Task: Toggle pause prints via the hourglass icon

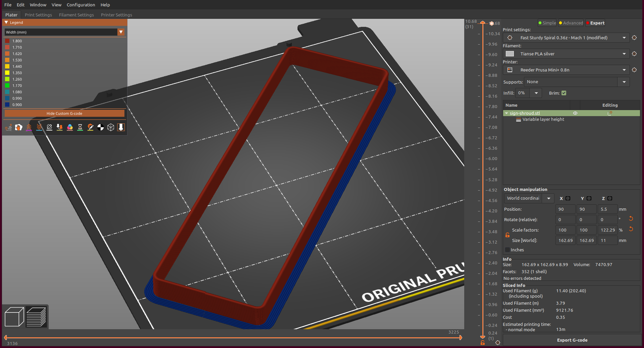Action: tap(80, 128)
